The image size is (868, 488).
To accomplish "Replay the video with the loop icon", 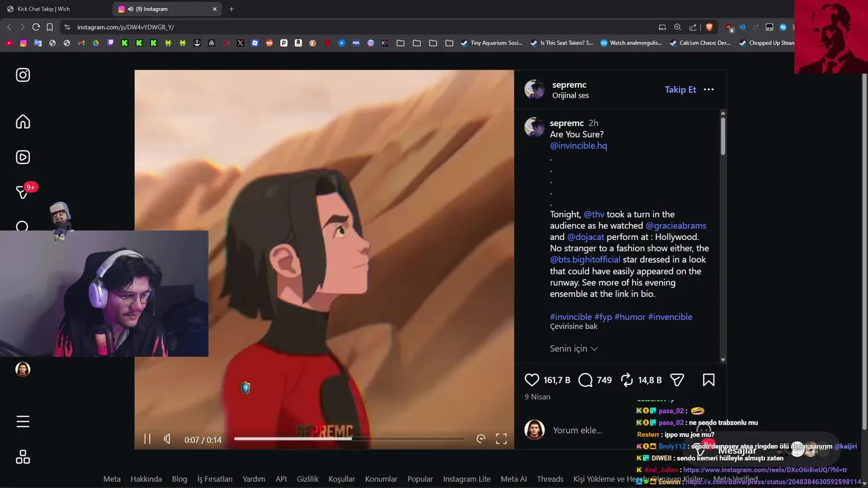I will [481, 439].
